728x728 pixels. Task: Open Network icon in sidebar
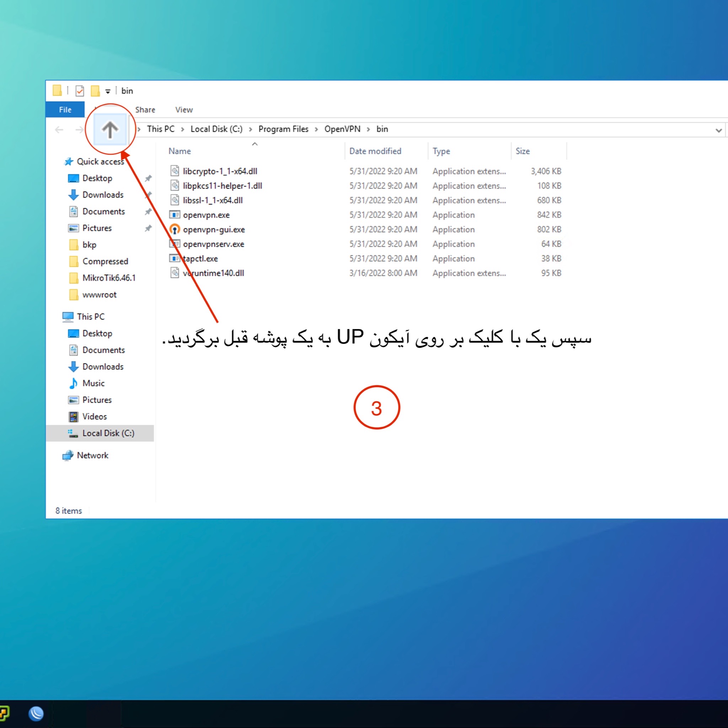pos(68,455)
